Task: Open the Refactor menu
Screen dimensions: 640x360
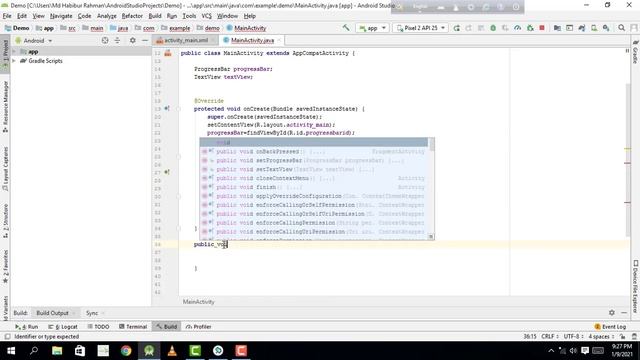Action: point(132,16)
